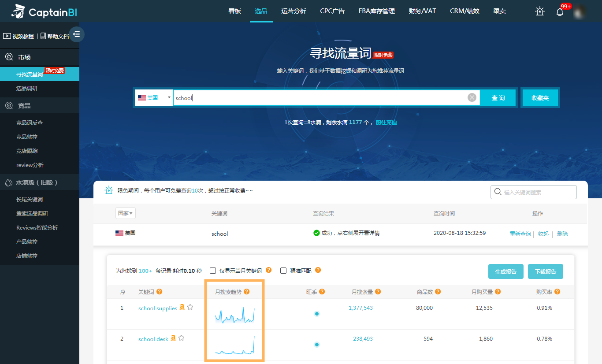Collapse query details via 收起 link
Screen dimensions: 602x364
pyautogui.click(x=543, y=234)
